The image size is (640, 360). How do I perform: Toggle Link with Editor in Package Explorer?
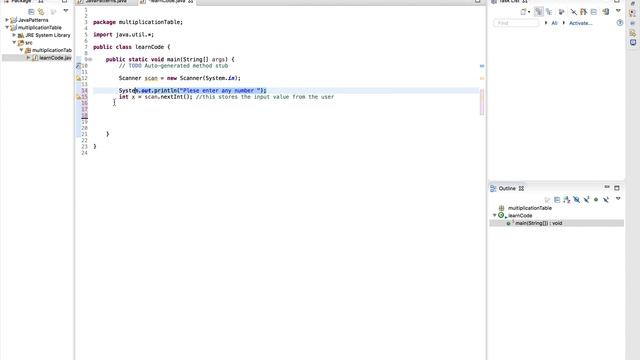click(41, 11)
